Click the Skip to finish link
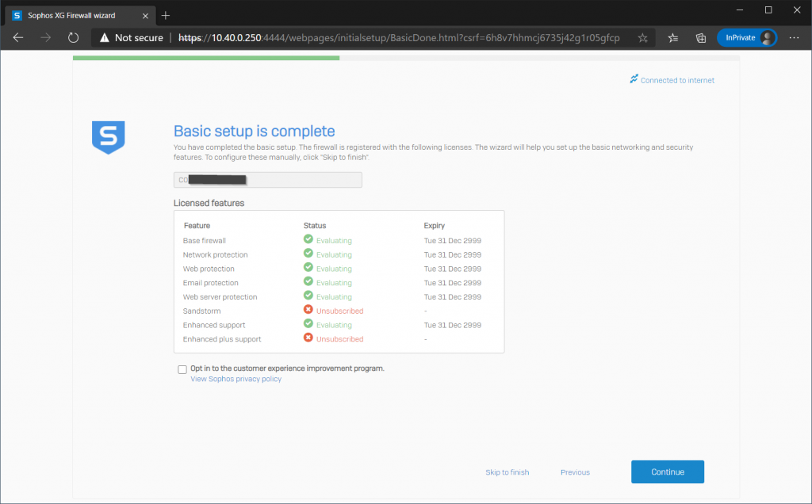The width and height of the screenshot is (812, 504). click(507, 472)
